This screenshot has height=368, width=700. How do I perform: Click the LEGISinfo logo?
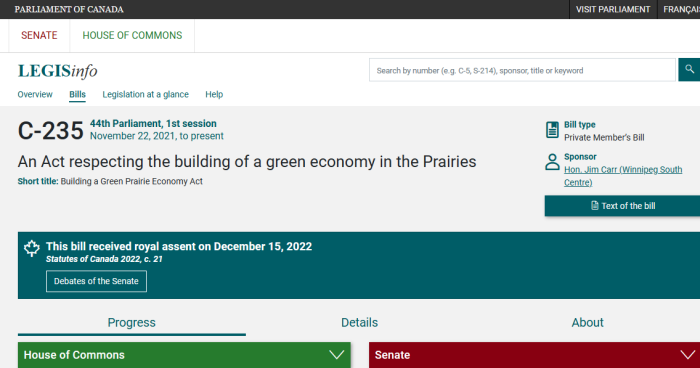[58, 71]
